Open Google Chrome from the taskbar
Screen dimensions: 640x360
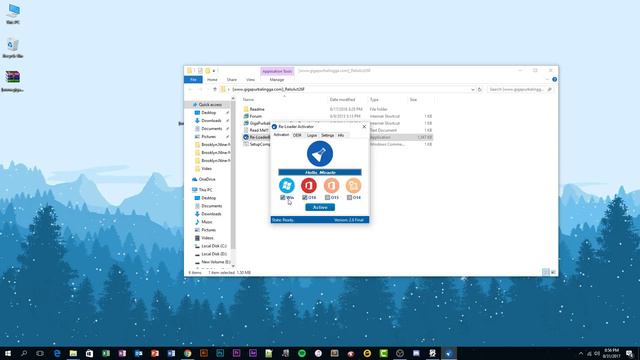(187, 353)
